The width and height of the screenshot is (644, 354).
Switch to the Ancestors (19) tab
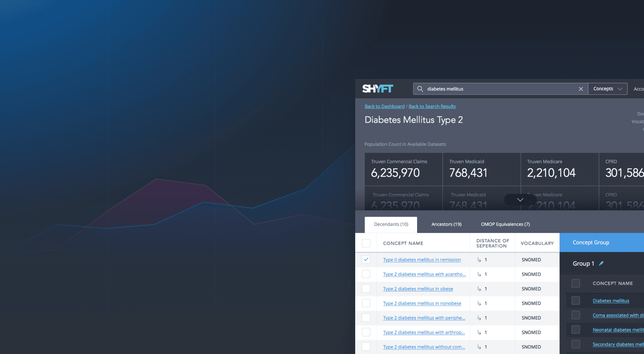[x=446, y=224]
